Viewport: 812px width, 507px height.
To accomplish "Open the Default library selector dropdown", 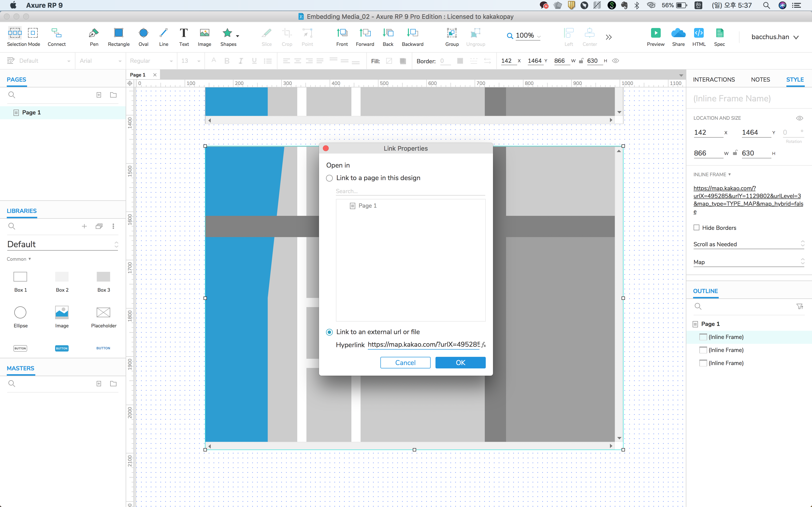I will [62, 244].
